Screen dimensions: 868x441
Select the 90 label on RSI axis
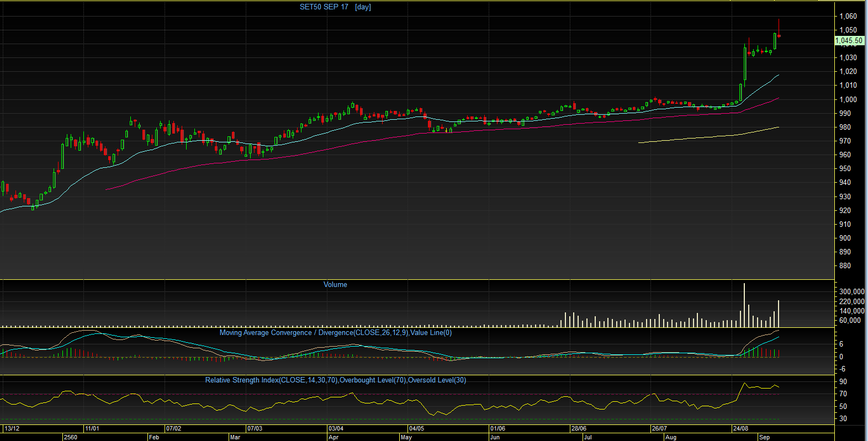(x=843, y=382)
